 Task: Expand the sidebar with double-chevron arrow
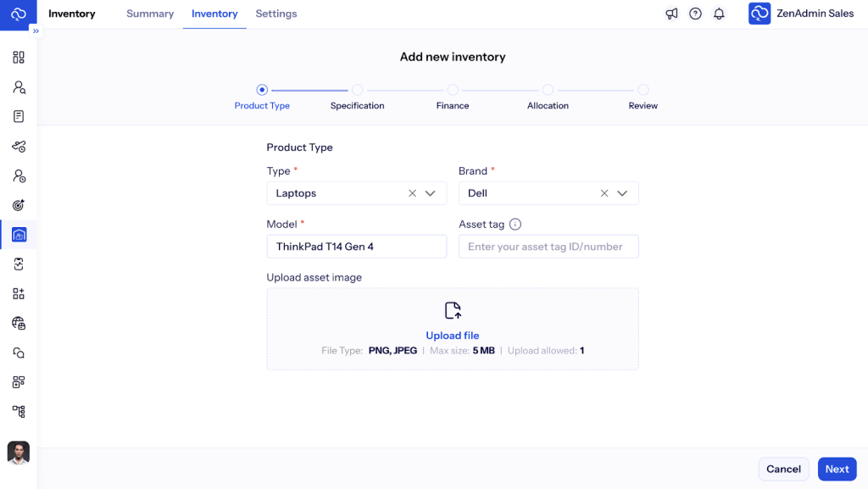point(36,31)
